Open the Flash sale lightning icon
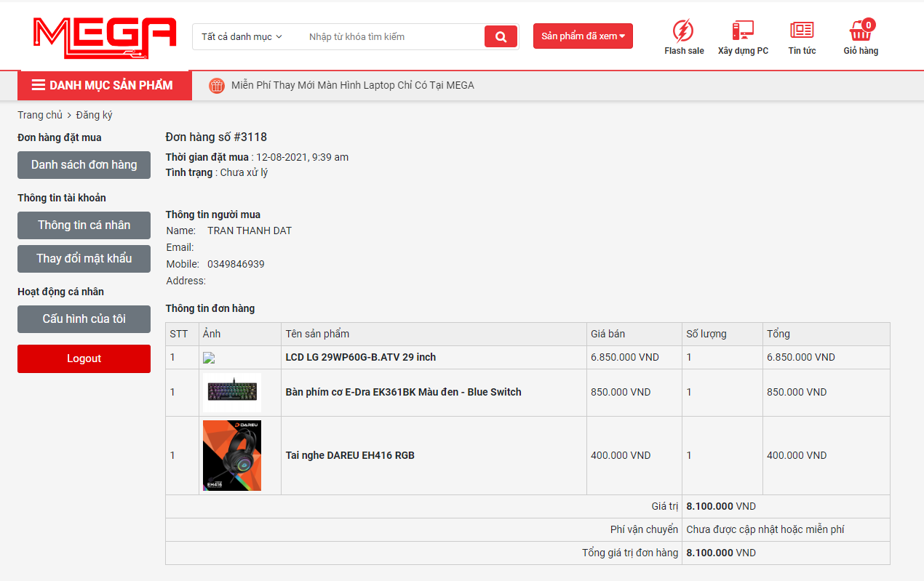Screen dimensions: 924x581 (682, 31)
